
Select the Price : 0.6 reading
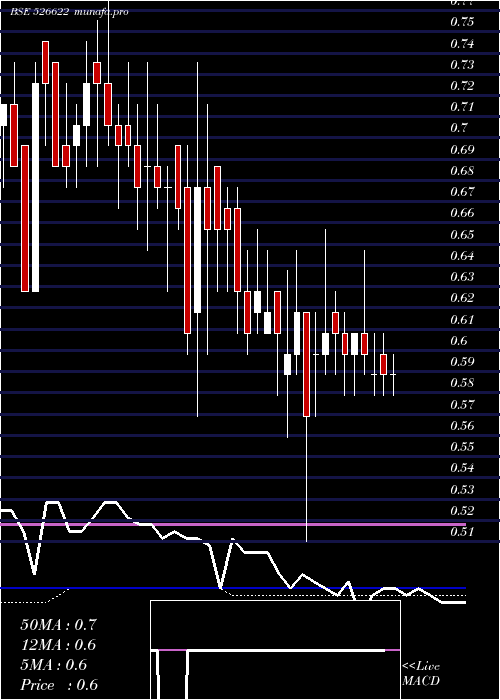coord(59,685)
